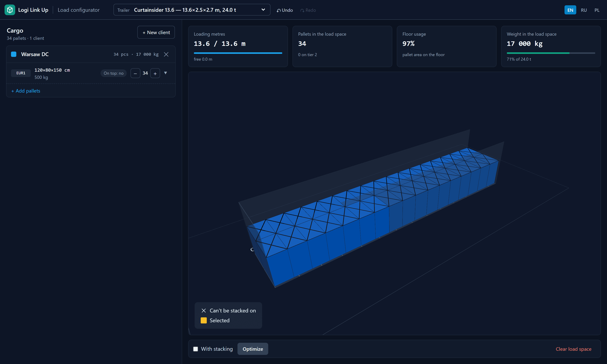Click the 'Load configurator' title text
Image resolution: width=607 pixels, height=364 pixels.
click(79, 10)
